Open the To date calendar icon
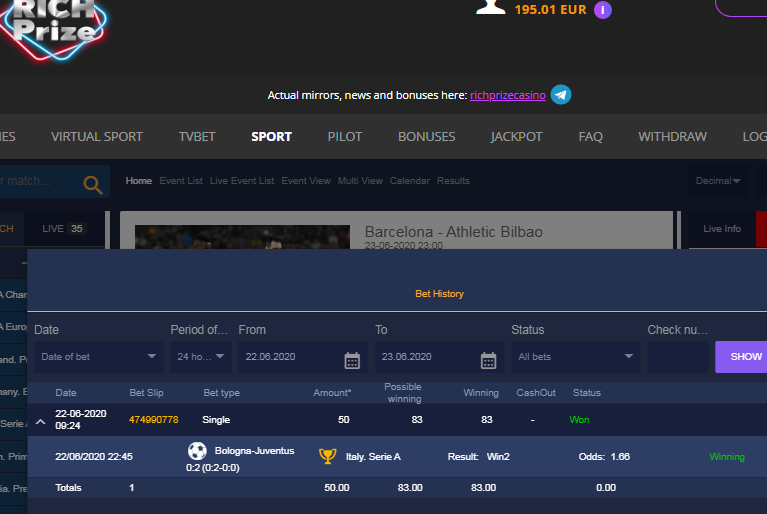767x514 pixels. tap(488, 360)
